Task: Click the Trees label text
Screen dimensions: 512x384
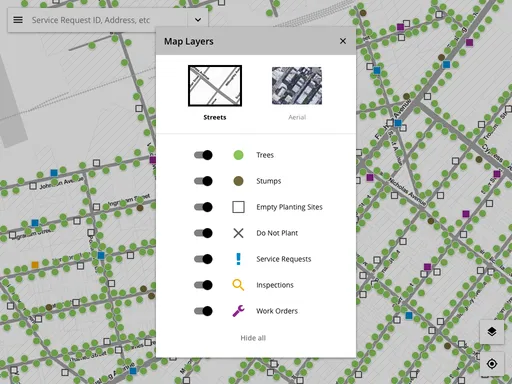Action: tap(265, 155)
